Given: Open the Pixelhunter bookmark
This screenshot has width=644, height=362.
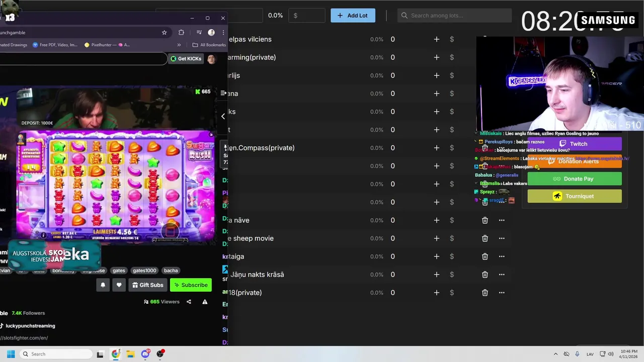Looking at the screenshot, I should click(x=107, y=45).
